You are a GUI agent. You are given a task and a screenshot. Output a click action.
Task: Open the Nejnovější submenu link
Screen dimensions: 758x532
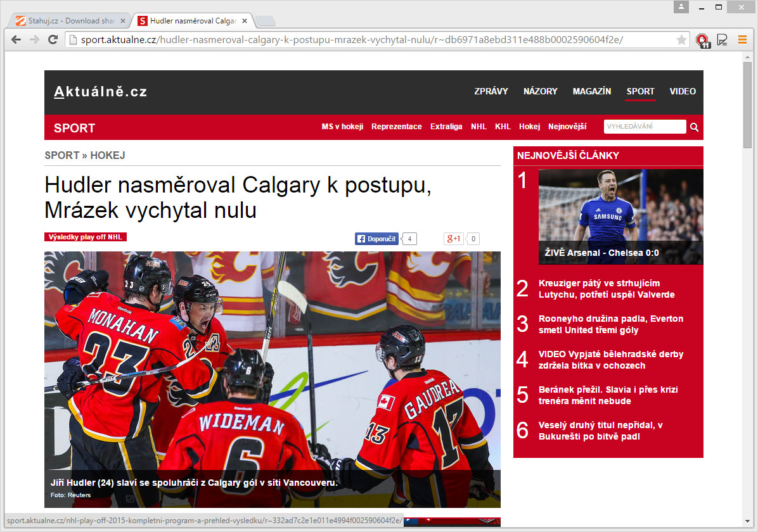coord(567,127)
